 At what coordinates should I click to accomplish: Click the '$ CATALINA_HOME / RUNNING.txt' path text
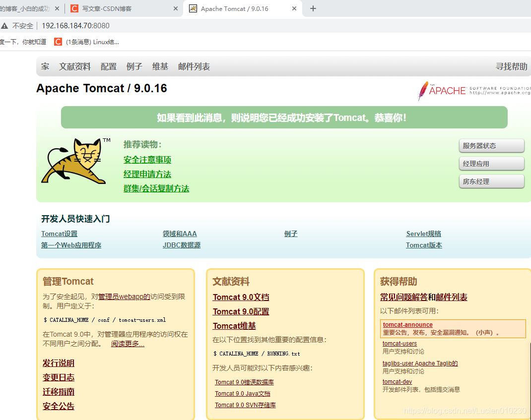[257, 354]
